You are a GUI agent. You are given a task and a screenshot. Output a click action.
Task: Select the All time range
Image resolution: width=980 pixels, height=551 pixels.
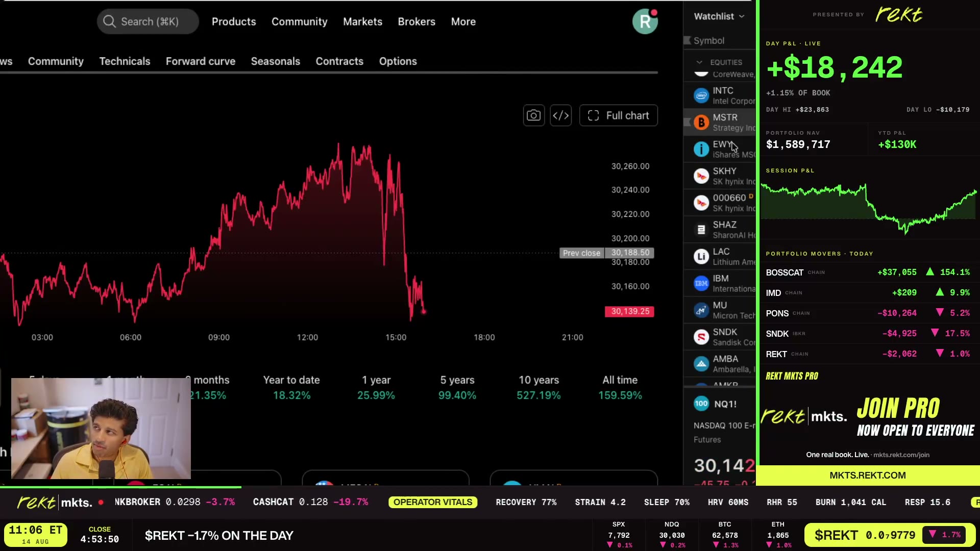point(620,387)
